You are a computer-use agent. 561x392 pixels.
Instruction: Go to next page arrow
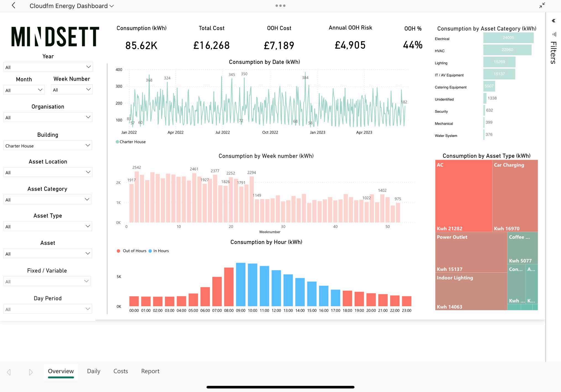coord(31,372)
